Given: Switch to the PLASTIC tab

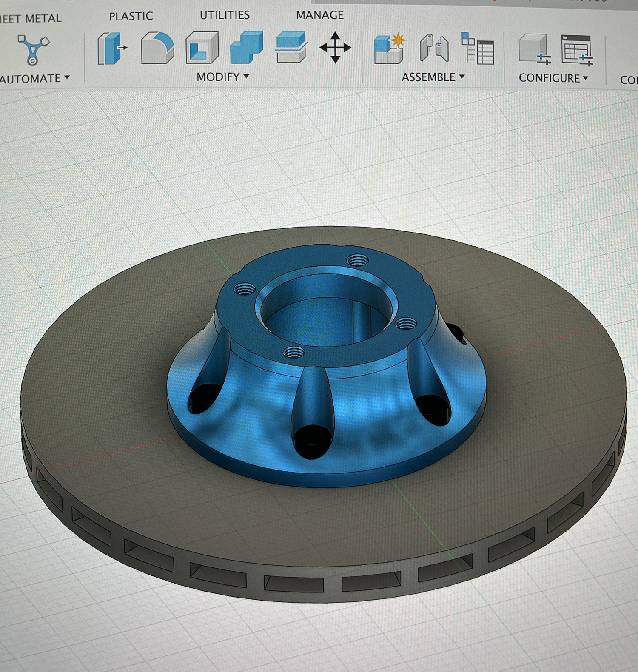Looking at the screenshot, I should pyautogui.click(x=131, y=16).
